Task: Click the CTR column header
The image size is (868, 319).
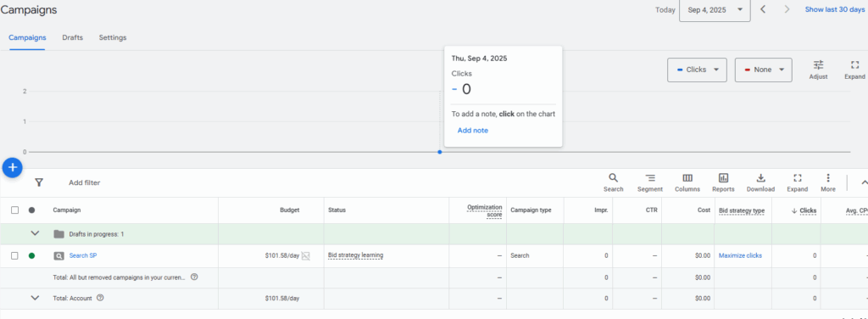Action: click(x=651, y=210)
